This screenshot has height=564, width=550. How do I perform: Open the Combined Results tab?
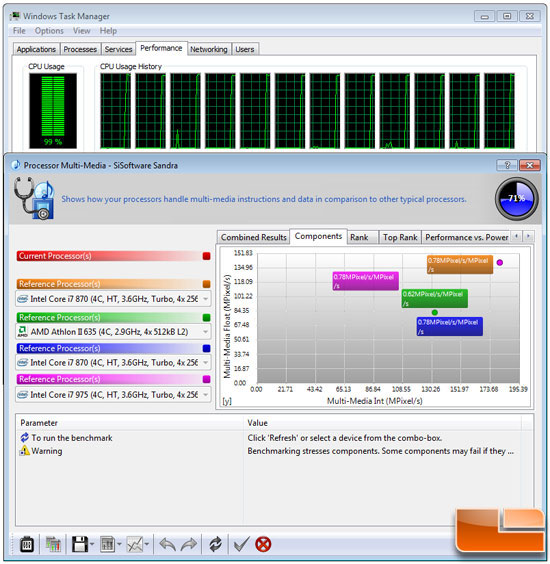tap(254, 237)
